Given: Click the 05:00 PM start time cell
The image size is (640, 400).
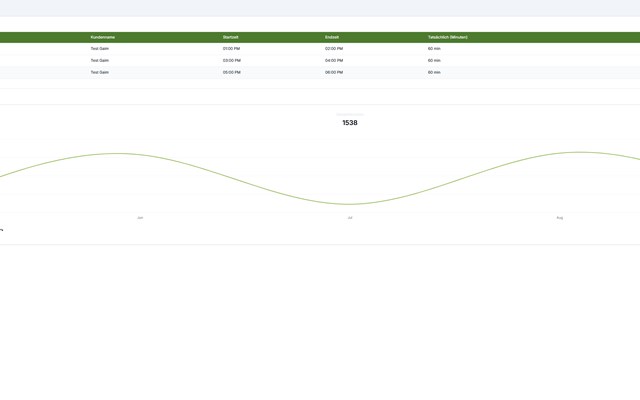Looking at the screenshot, I should [x=231, y=72].
